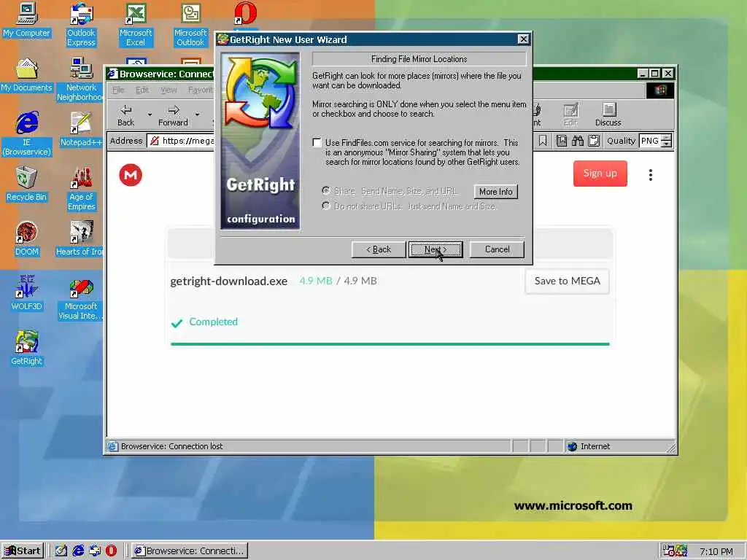747x560 pixels.
Task: Open the My Computer desktop icon
Action: click(26, 21)
